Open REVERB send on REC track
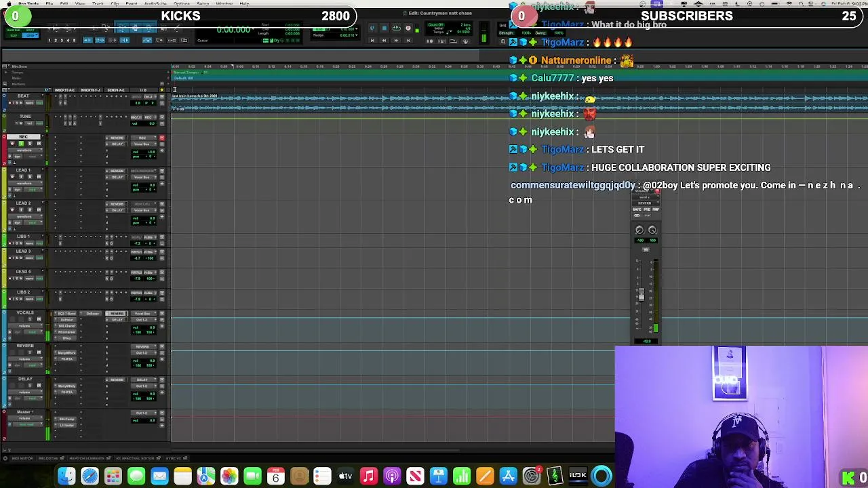 (x=117, y=138)
